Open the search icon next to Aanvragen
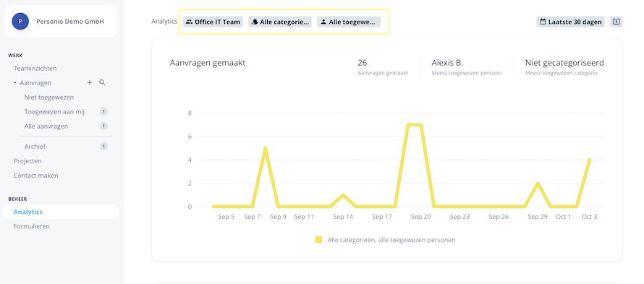 pyautogui.click(x=102, y=83)
